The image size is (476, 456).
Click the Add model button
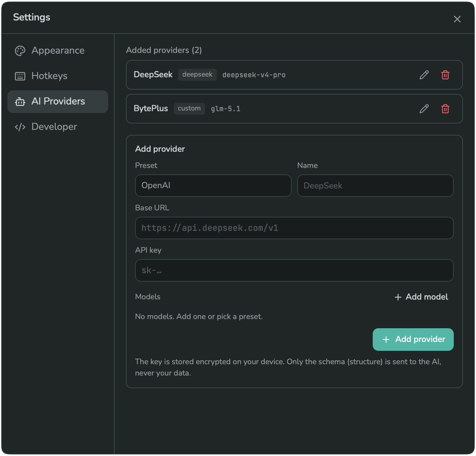[421, 297]
